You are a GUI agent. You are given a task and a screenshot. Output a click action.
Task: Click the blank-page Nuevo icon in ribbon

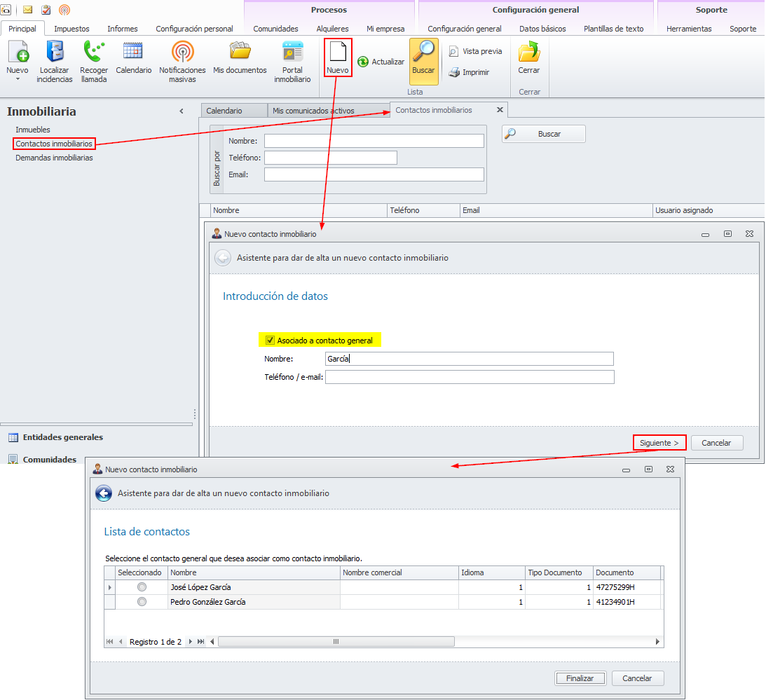(x=338, y=52)
